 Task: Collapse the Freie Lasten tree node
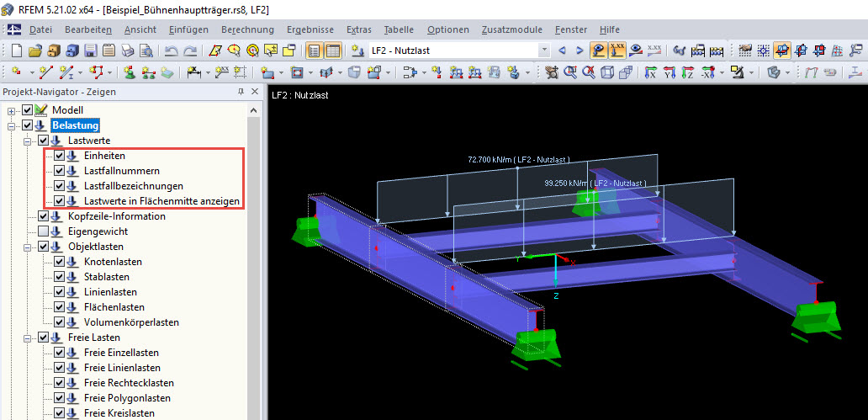click(28, 338)
